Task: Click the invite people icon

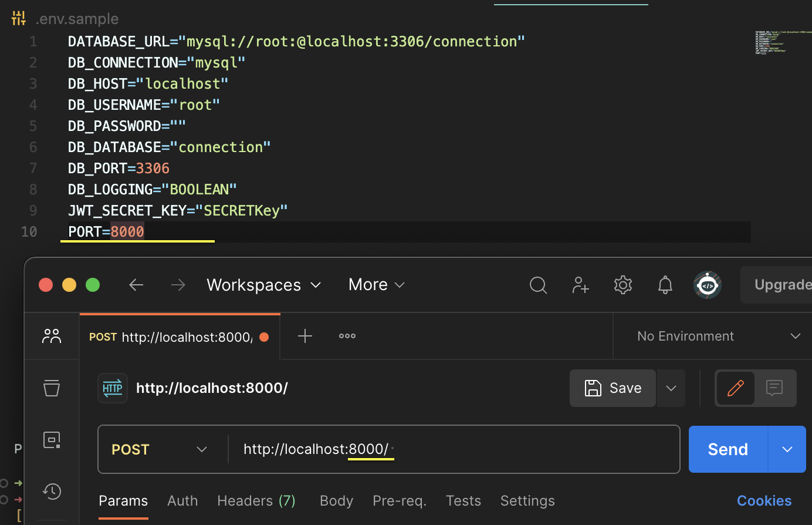Action: pyautogui.click(x=580, y=285)
